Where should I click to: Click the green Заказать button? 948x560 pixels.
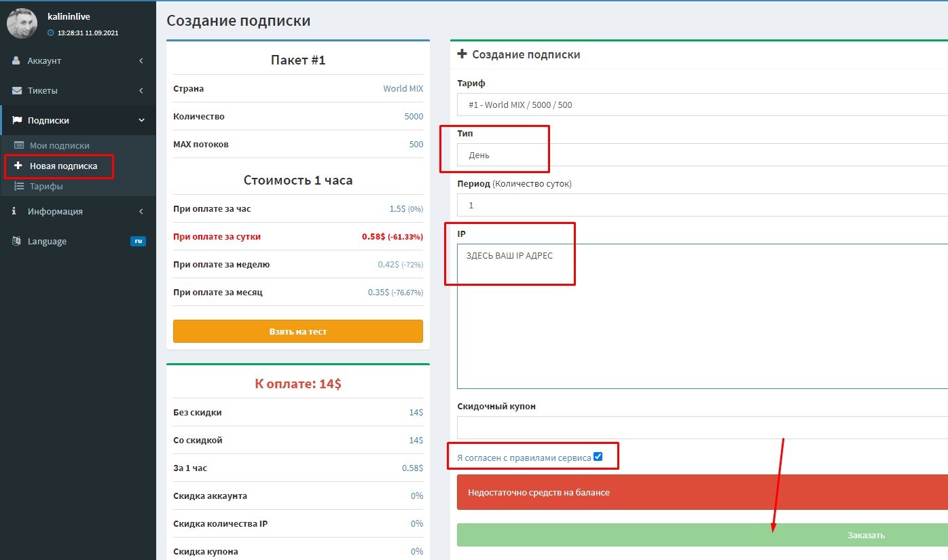pyautogui.click(x=702, y=535)
